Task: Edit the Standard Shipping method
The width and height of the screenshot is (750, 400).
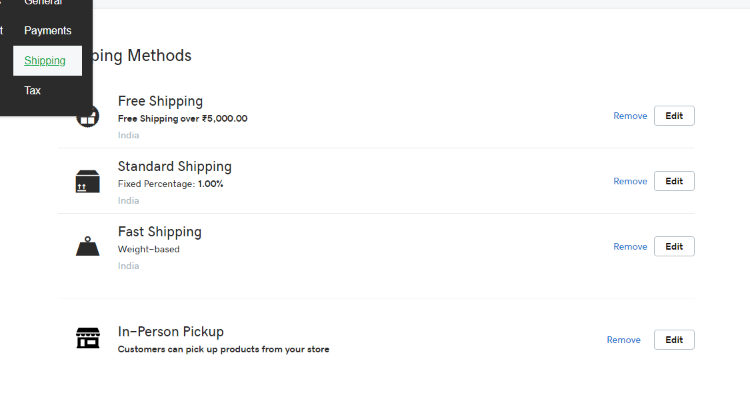Action: coord(674,181)
